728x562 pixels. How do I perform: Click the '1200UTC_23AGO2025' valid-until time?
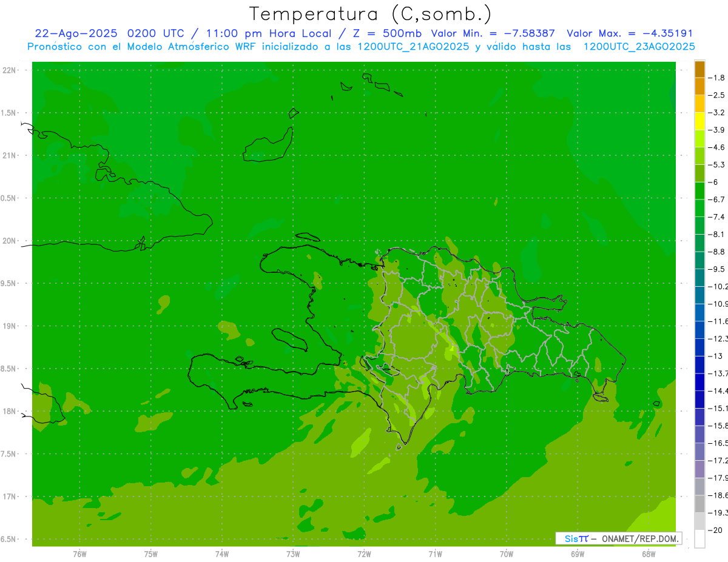pos(639,47)
